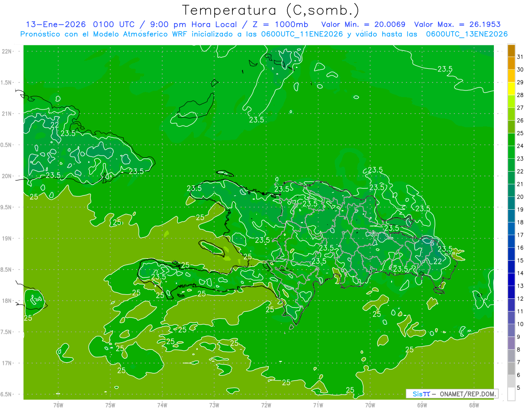Select the date text "13-Ene-2026"

click(57, 24)
